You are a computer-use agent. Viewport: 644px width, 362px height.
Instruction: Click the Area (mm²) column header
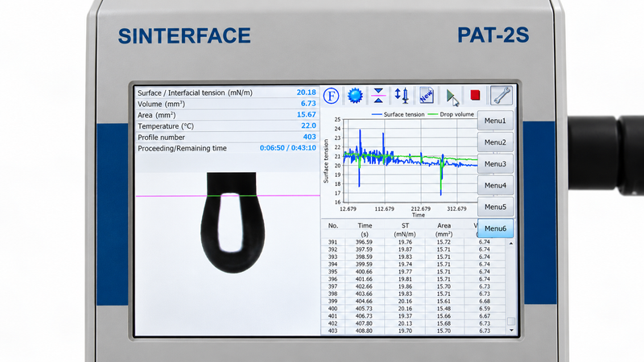coord(444,230)
